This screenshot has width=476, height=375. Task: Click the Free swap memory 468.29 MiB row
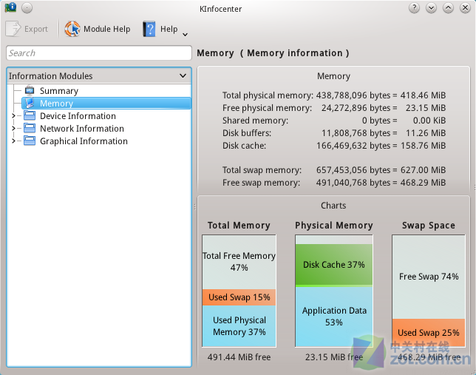334,183
